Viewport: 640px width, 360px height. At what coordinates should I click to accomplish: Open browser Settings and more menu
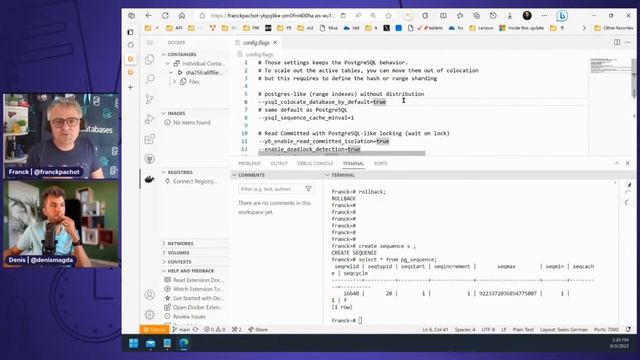[544, 16]
